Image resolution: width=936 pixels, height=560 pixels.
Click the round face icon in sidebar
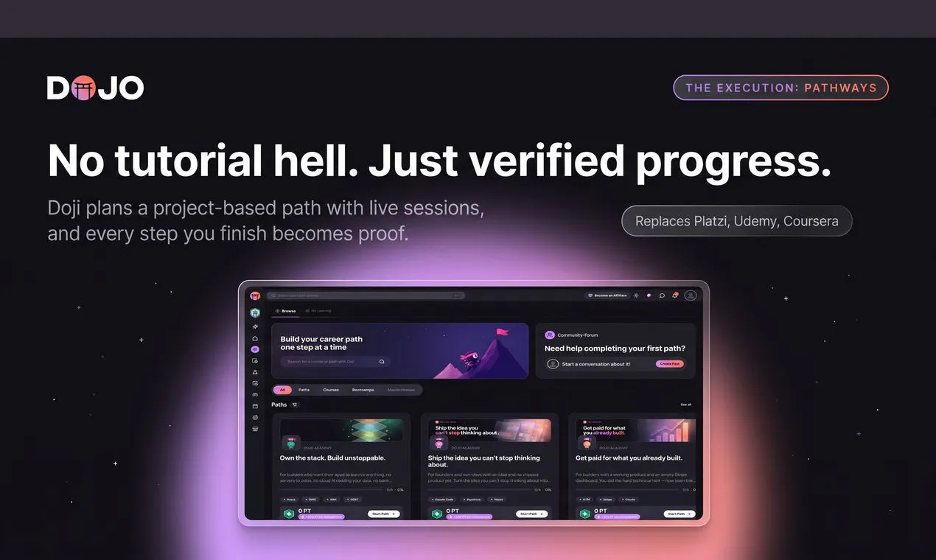255,417
